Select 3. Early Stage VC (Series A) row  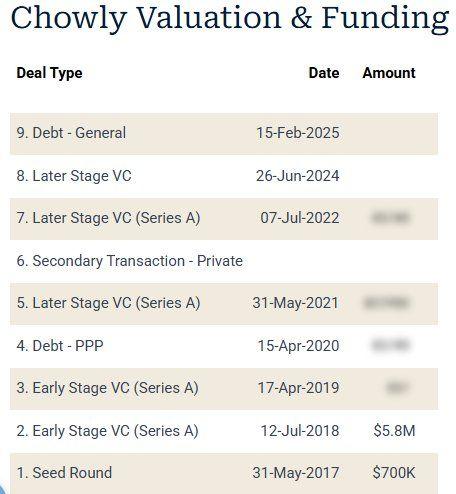click(x=224, y=389)
